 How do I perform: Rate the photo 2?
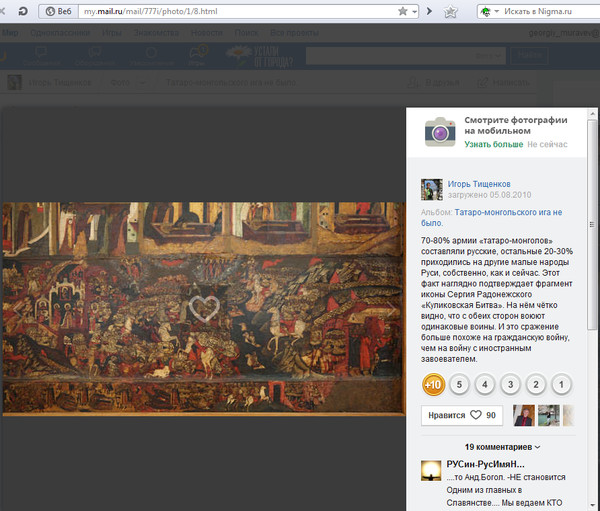(536, 384)
